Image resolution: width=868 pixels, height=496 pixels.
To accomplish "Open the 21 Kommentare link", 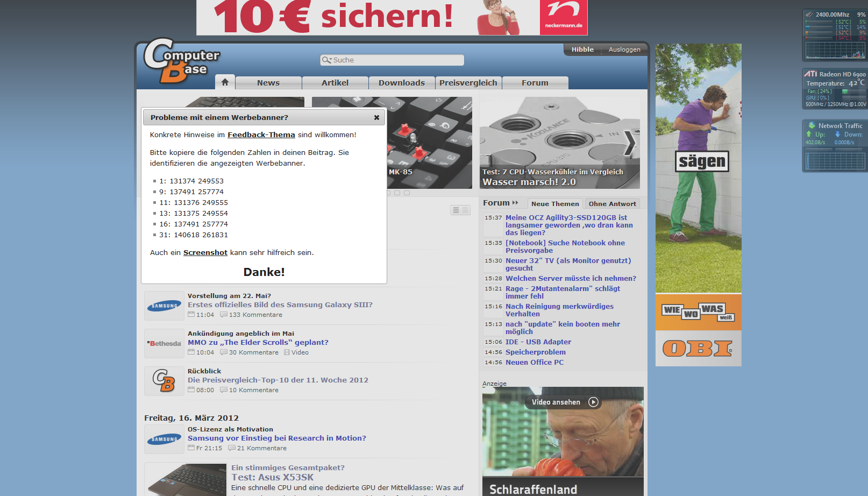I will [258, 449].
